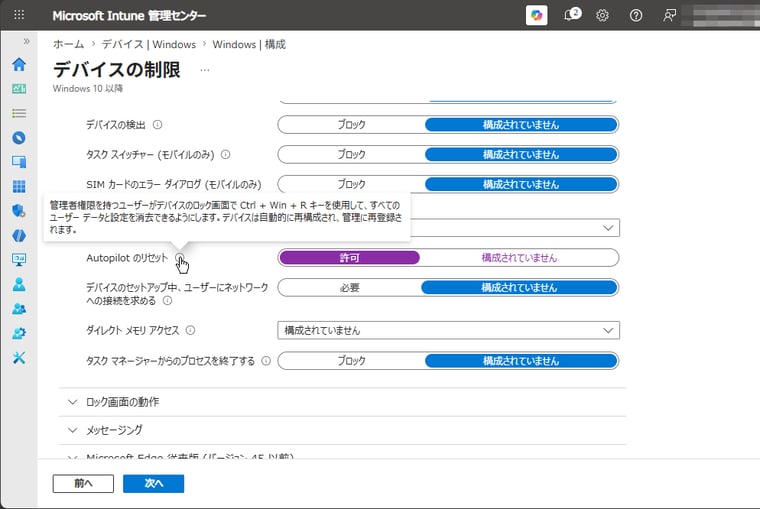
Task: Click the 次へ button
Action: (154, 484)
